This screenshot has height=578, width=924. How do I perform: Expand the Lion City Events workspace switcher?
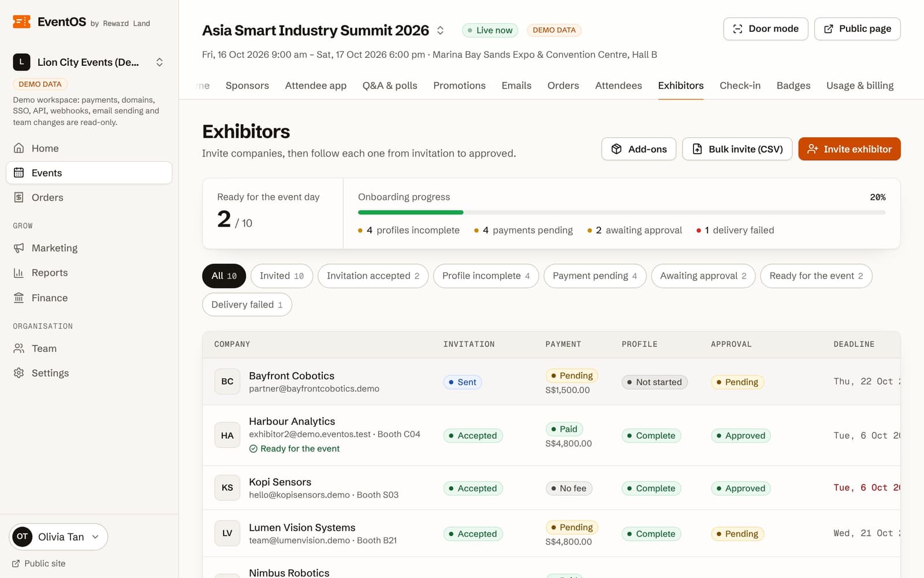[x=159, y=62]
